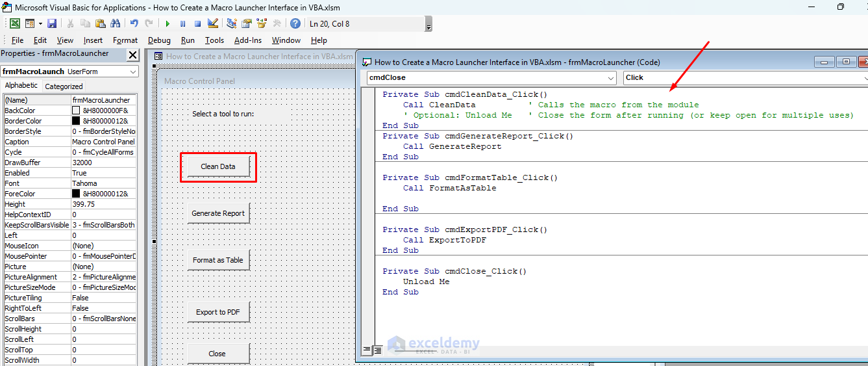
Task: Open the Insert menu
Action: tap(93, 40)
